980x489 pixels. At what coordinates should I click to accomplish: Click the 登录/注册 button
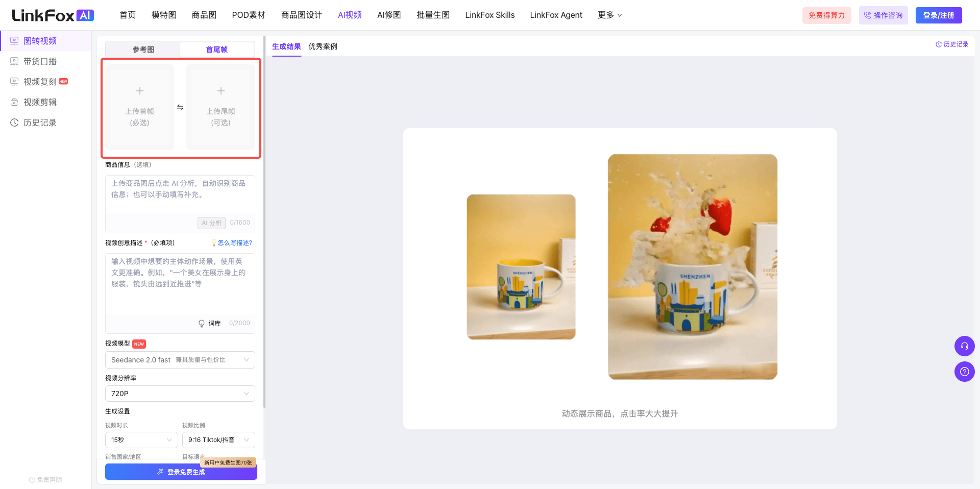click(x=939, y=15)
